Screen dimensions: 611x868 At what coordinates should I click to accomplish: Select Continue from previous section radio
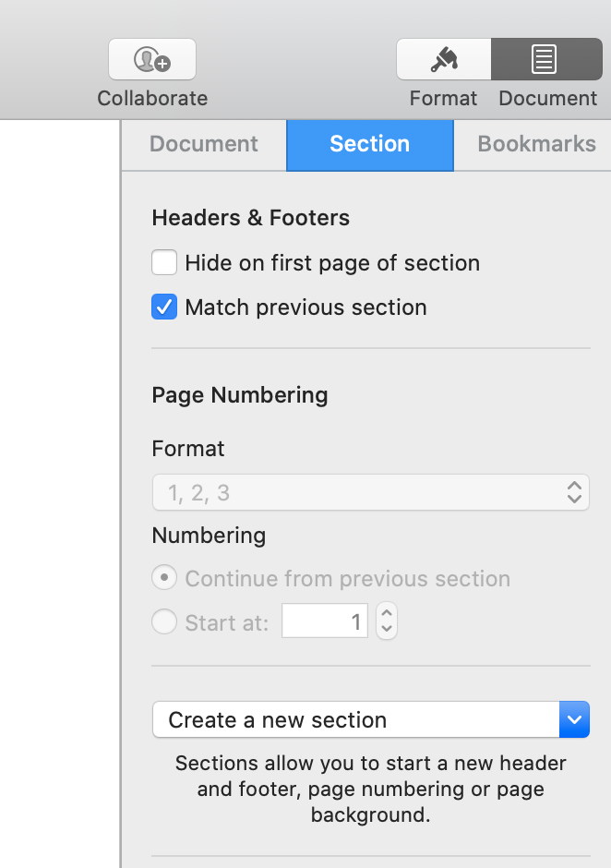[164, 579]
